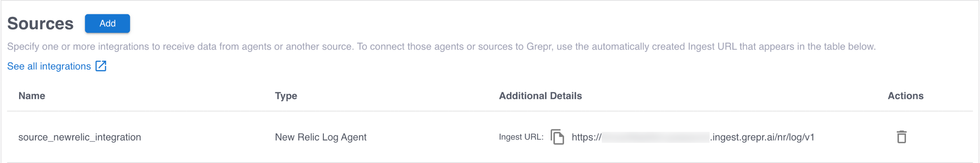980x163 pixels.
Task: Click the Ingest URL: label in the row
Action: tap(521, 137)
